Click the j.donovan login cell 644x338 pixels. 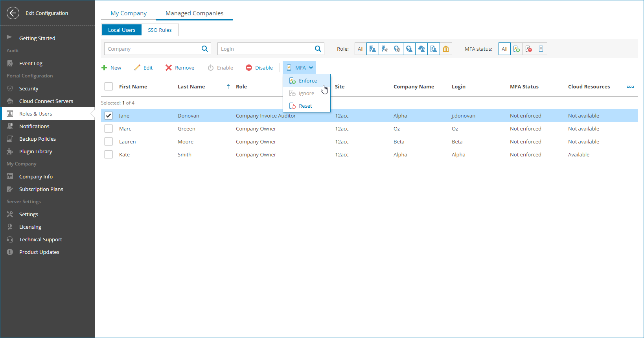click(463, 116)
